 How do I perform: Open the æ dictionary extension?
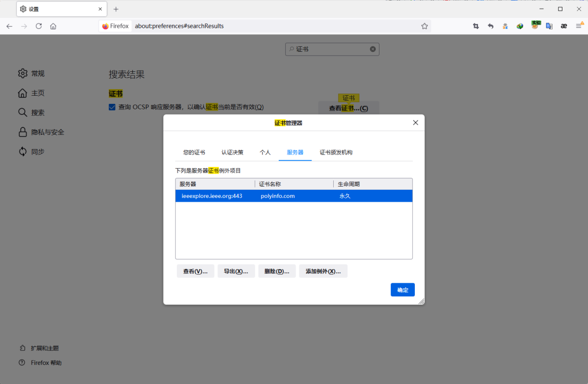coord(564,26)
